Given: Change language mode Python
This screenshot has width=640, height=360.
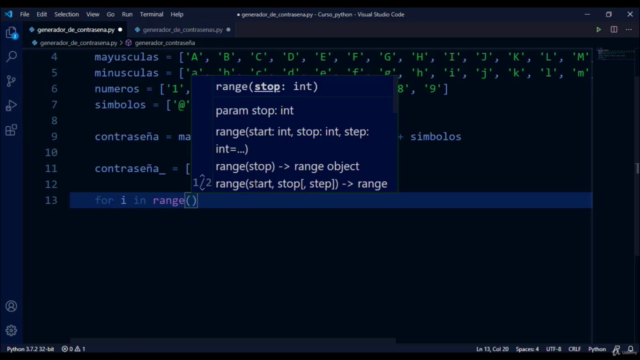Looking at the screenshot, I should (597, 349).
